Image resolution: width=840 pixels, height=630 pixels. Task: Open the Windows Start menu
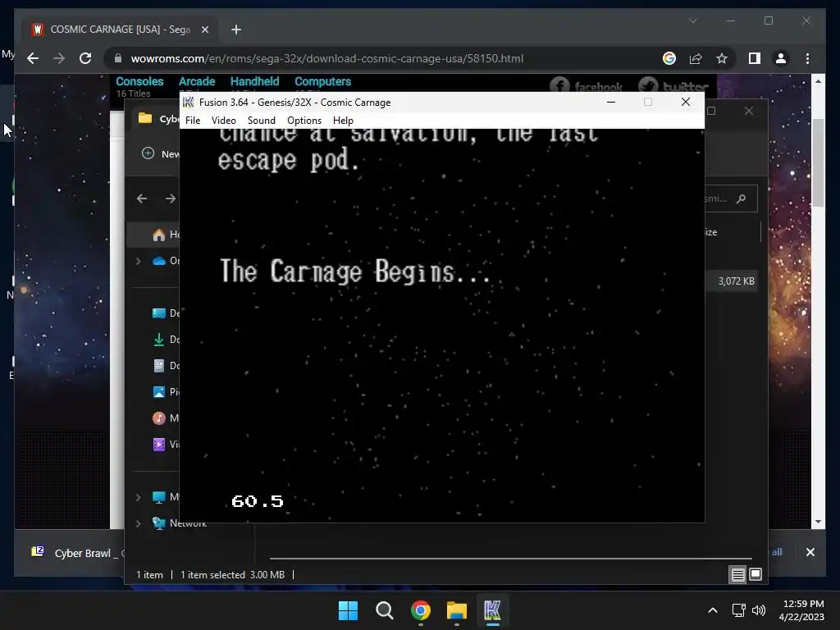click(x=348, y=610)
